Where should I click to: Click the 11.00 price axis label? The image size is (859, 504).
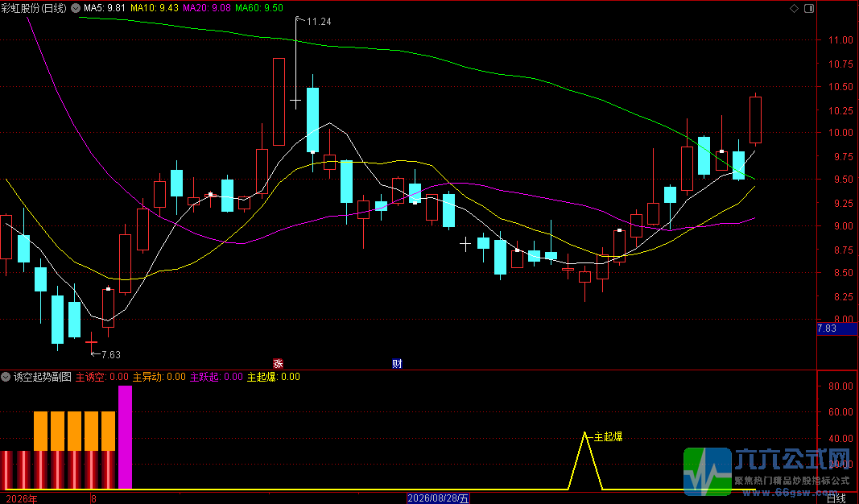(840, 40)
